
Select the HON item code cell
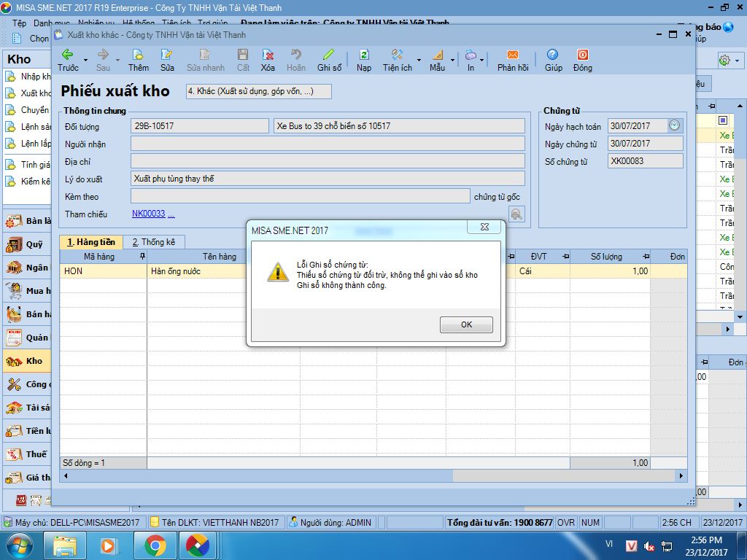(x=104, y=271)
